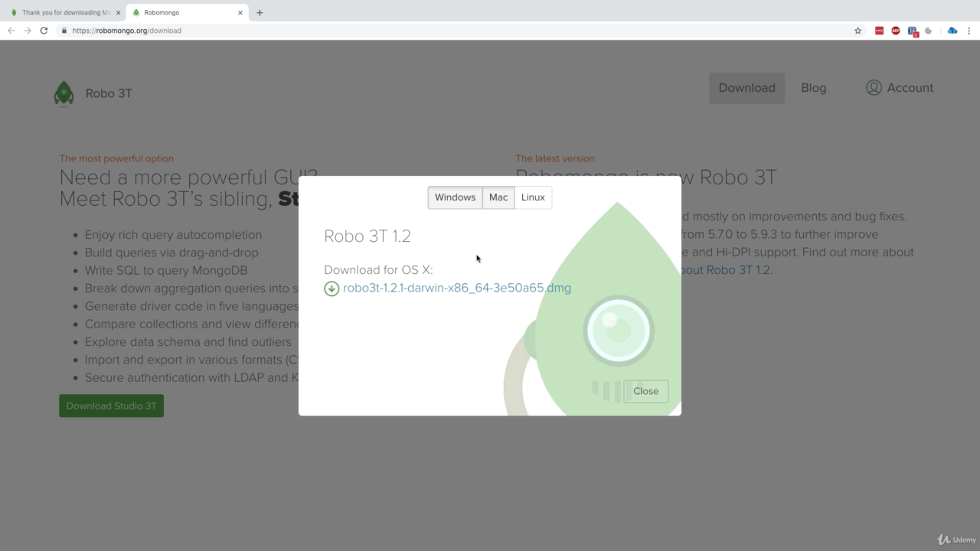Select the Windows platform option
980x551 pixels.
click(x=455, y=197)
